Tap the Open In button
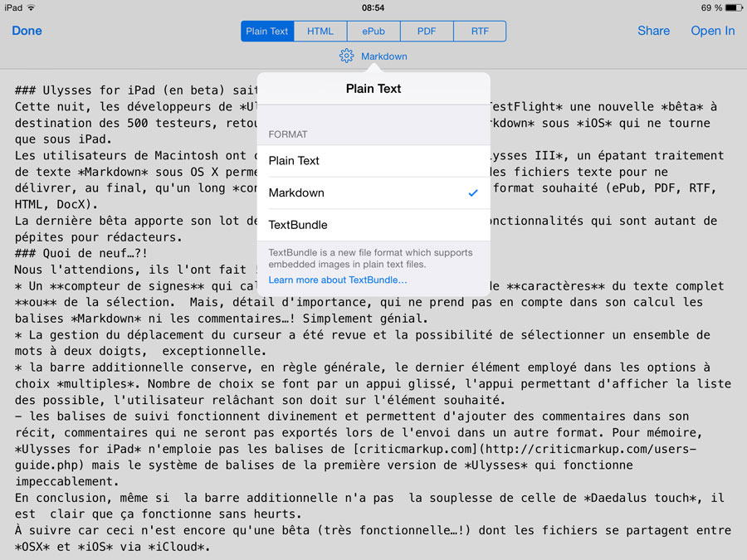Screen dimensions: 747x560 pyautogui.click(x=713, y=31)
